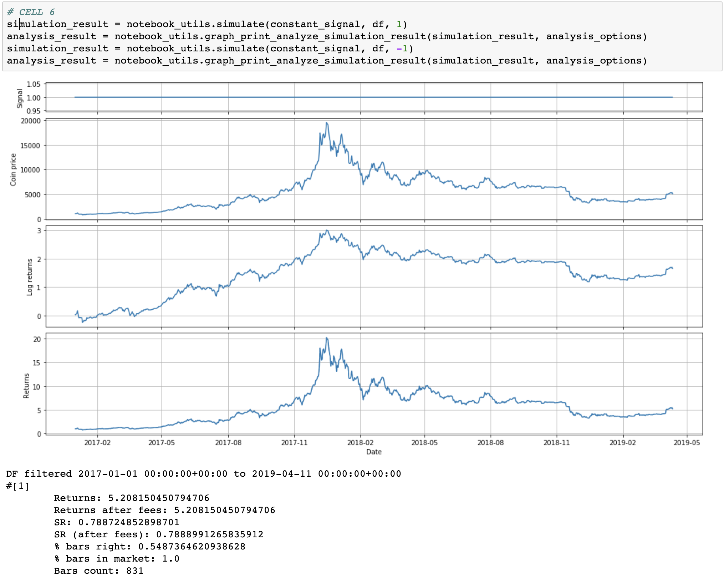The height and width of the screenshot is (588, 724).
Task: Click the first analysis_result assignment line
Action: click(x=326, y=36)
